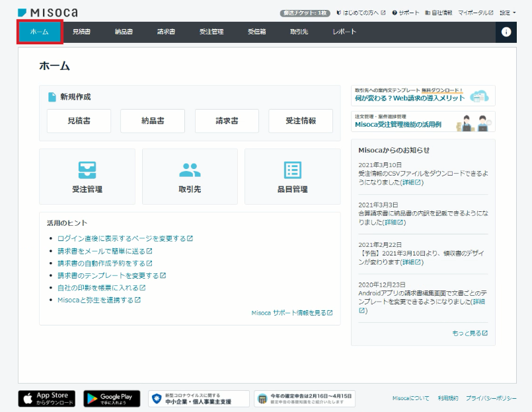Viewport: 532px width, 412px height.
Task: Create a new 見積書 button
Action: pos(79,121)
